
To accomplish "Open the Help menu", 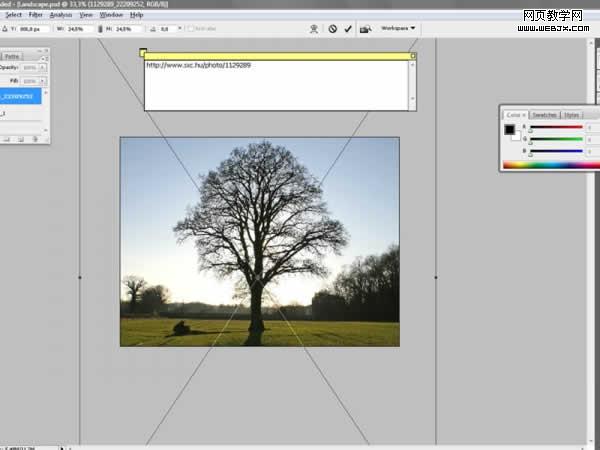I will click(x=137, y=15).
